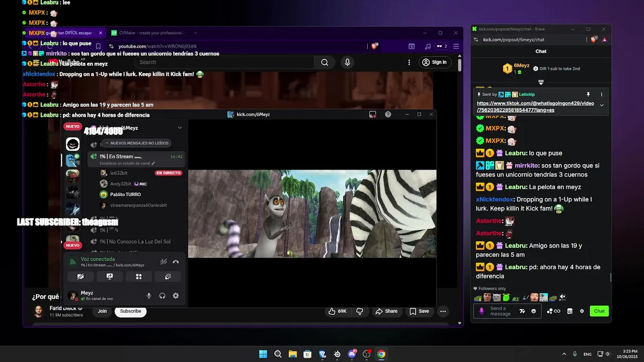Image resolution: width=644 pixels, height=362 pixels.
Task: Share the YouTube video
Action: pos(386,311)
